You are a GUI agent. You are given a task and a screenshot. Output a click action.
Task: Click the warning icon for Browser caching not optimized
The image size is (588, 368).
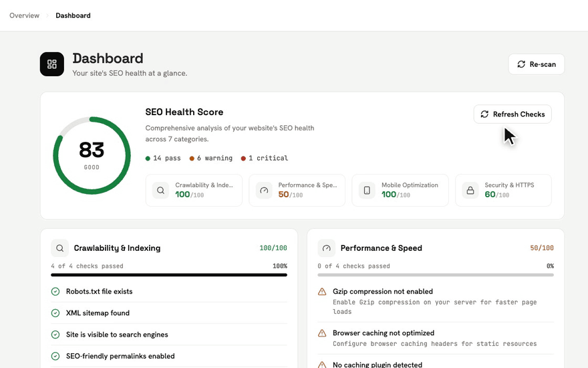click(x=322, y=333)
